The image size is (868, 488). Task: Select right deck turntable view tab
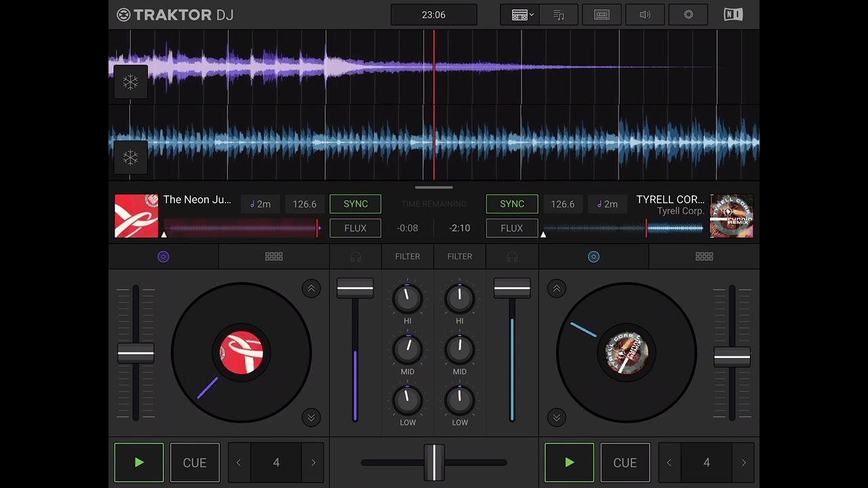point(593,257)
